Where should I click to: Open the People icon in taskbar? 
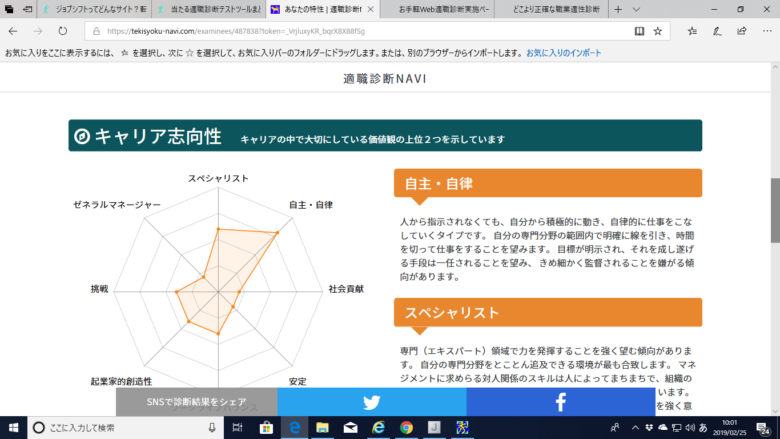tap(615, 428)
